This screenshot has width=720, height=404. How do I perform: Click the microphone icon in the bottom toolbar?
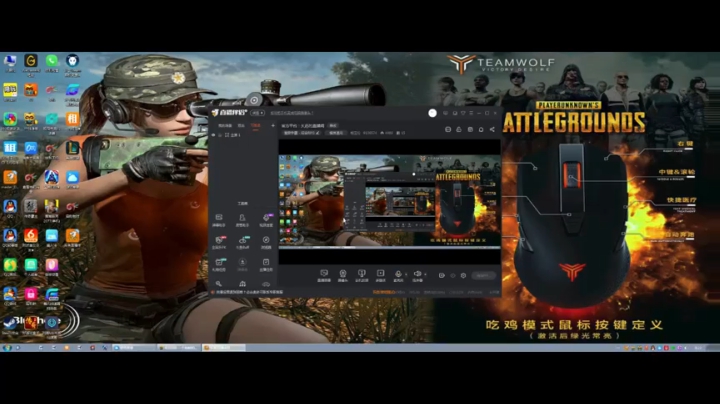click(x=398, y=274)
